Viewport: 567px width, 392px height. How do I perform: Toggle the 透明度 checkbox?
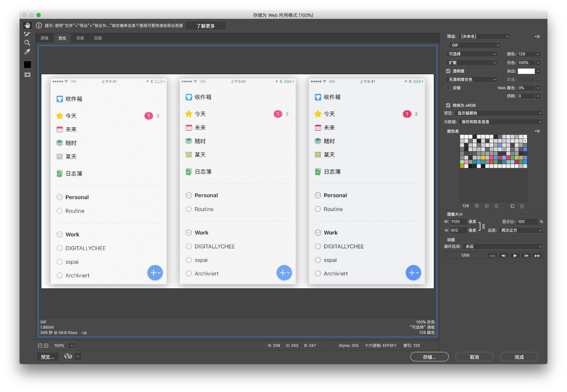pos(448,71)
